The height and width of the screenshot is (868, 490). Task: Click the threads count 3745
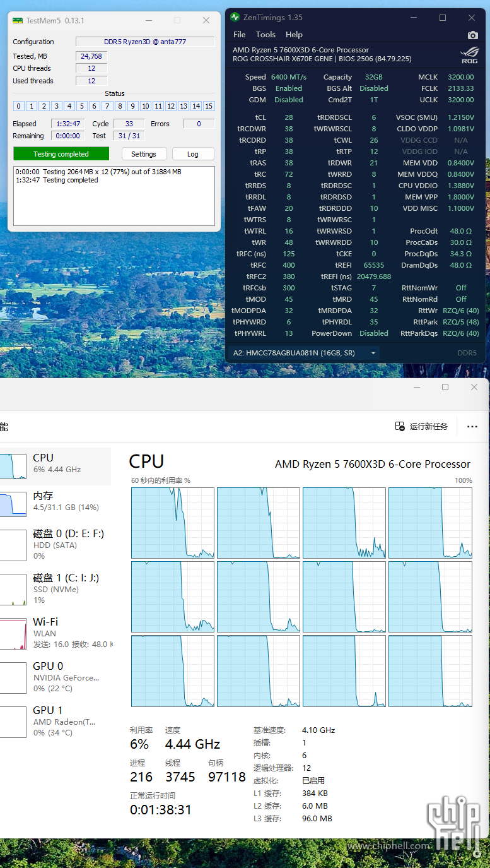click(180, 777)
